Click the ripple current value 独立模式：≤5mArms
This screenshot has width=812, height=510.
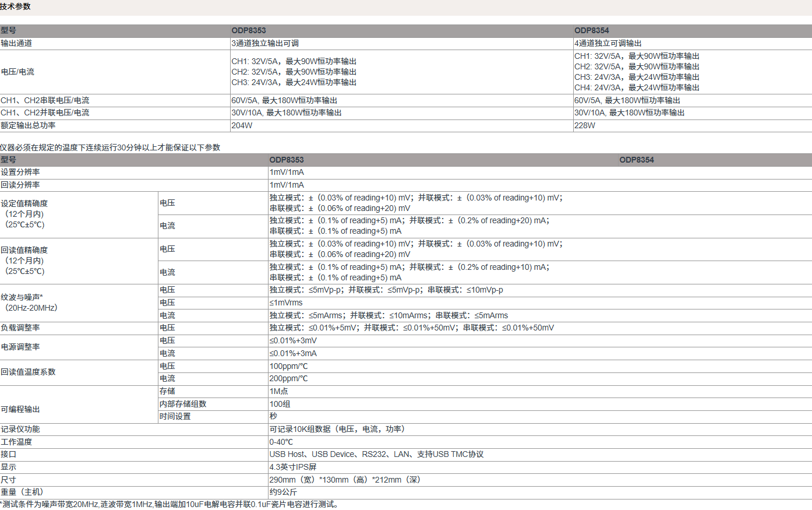(x=389, y=315)
